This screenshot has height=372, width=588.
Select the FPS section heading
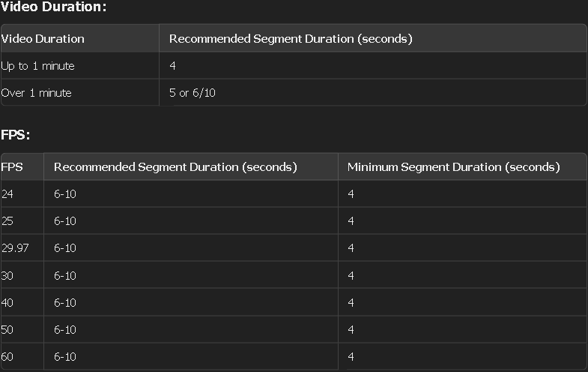point(15,135)
